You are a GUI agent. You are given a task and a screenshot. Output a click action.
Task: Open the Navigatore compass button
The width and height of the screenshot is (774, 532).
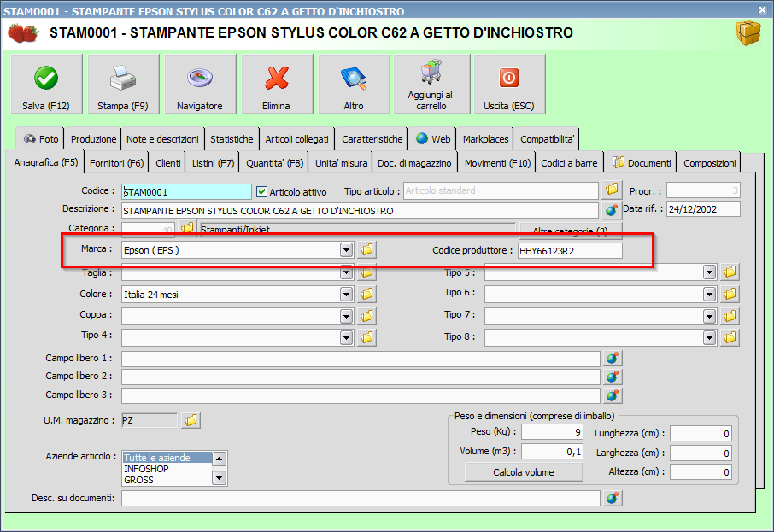pyautogui.click(x=200, y=85)
